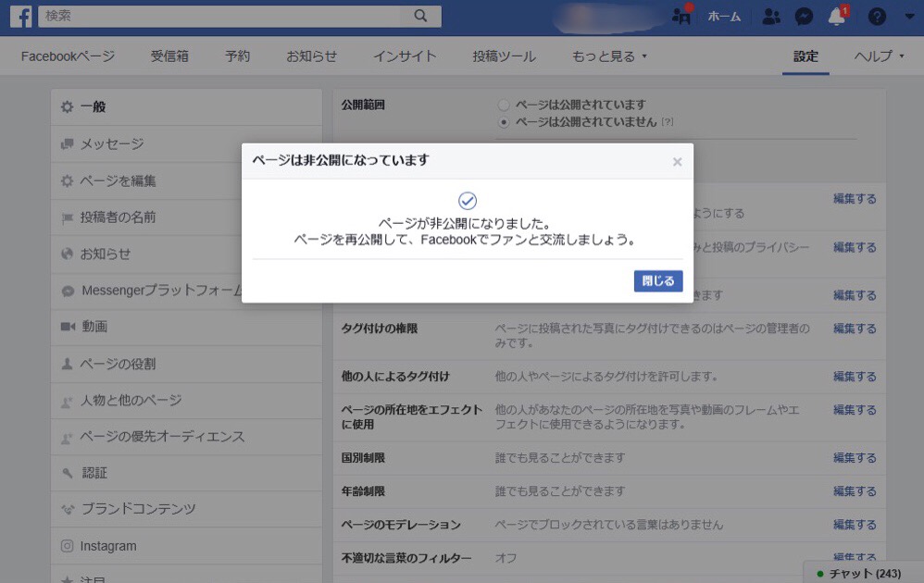The height and width of the screenshot is (583, 924).
Task: Open the notifications bell
Action: coord(835,16)
